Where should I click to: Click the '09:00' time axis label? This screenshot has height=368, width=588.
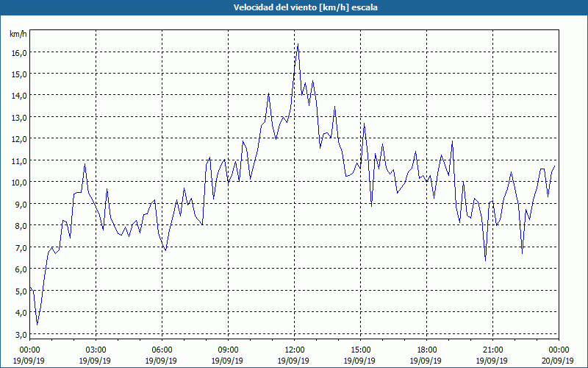click(x=229, y=350)
